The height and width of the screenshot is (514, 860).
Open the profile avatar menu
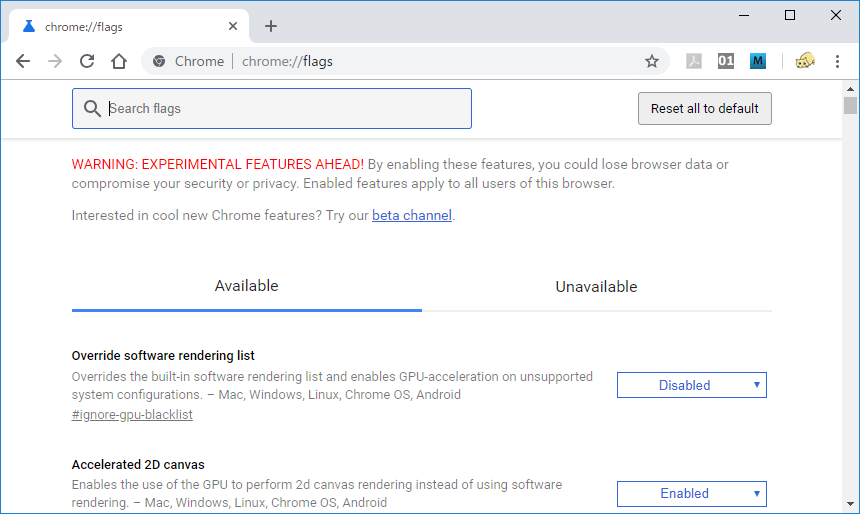pyautogui.click(x=805, y=61)
